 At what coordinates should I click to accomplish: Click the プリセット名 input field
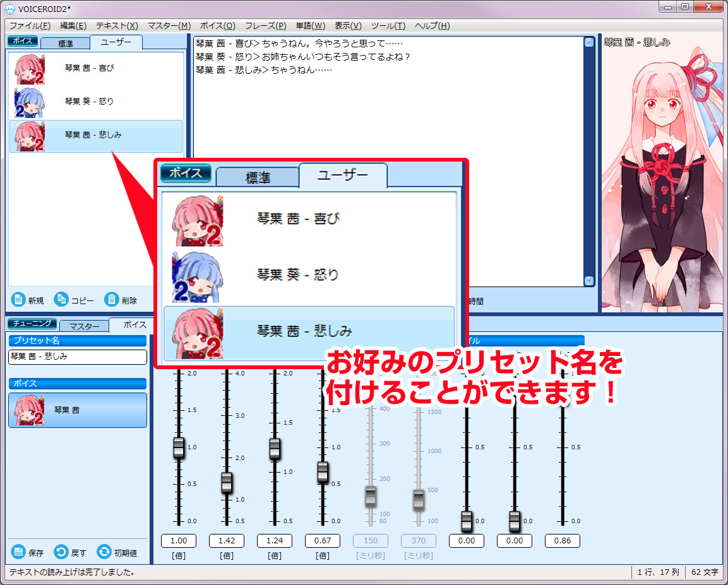point(78,357)
